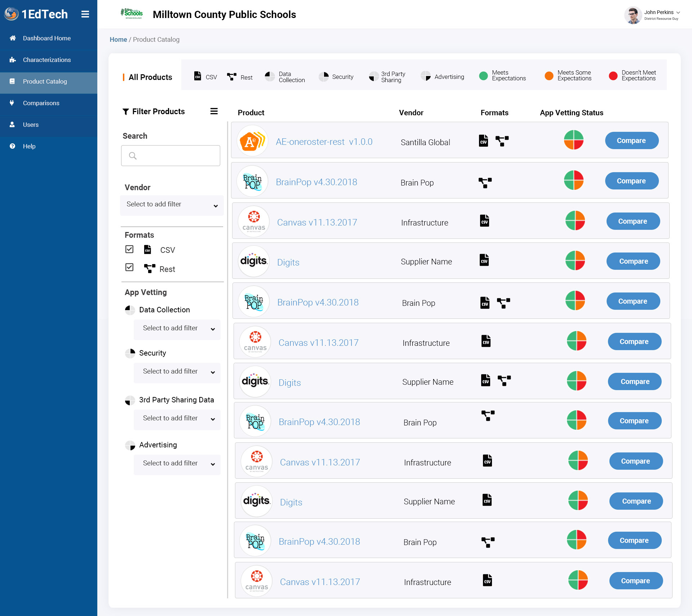Click the Rest network icon beside Rest checkbox

pos(150,268)
